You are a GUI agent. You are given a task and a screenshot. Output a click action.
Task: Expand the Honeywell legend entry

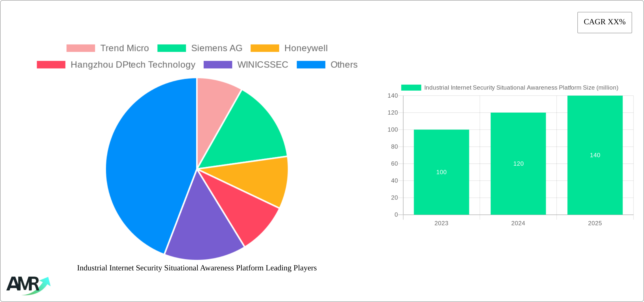pyautogui.click(x=306, y=48)
